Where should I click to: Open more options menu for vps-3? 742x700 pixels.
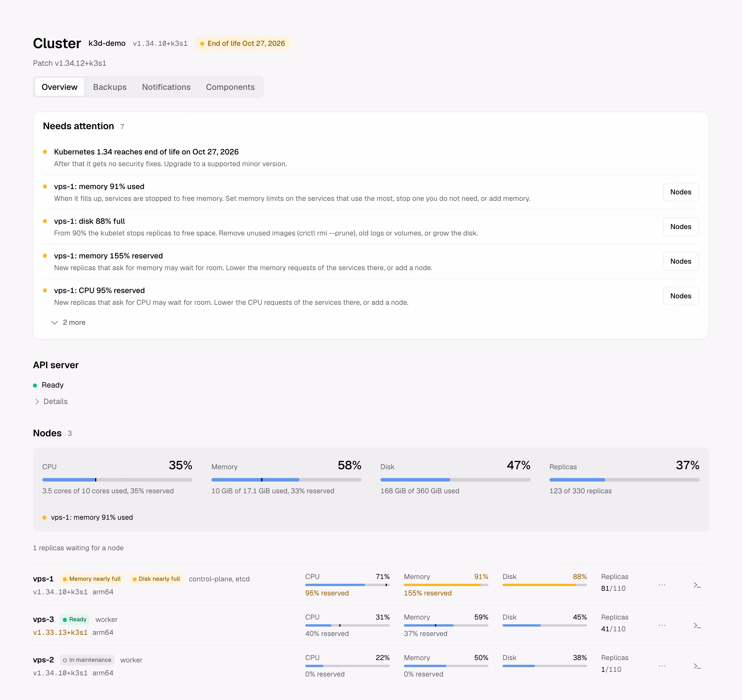(662, 626)
